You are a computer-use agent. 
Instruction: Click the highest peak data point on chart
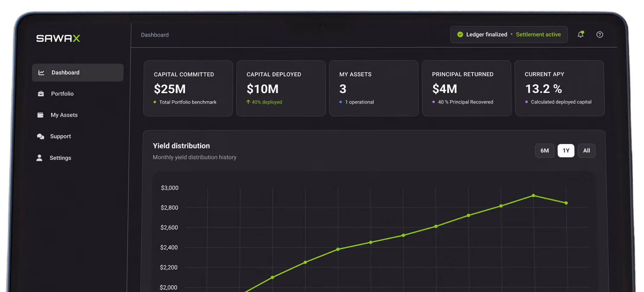pos(533,195)
